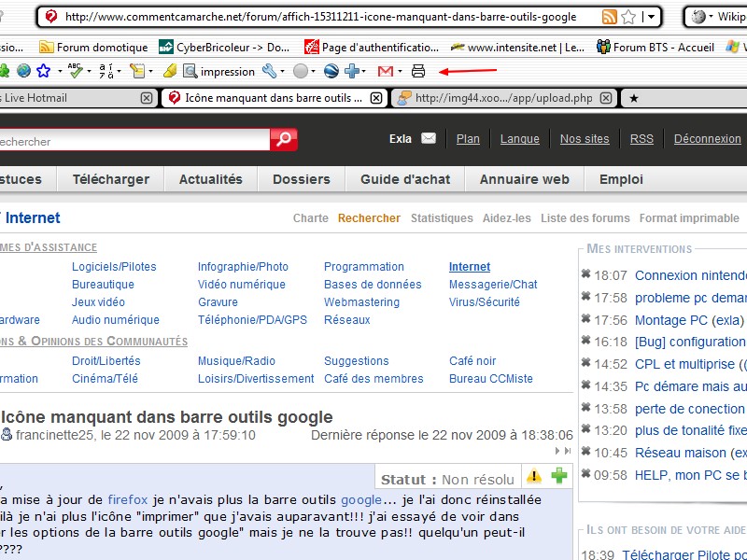The image size is (747, 560).
Task: Click the Format imprimable link
Action: click(x=689, y=218)
